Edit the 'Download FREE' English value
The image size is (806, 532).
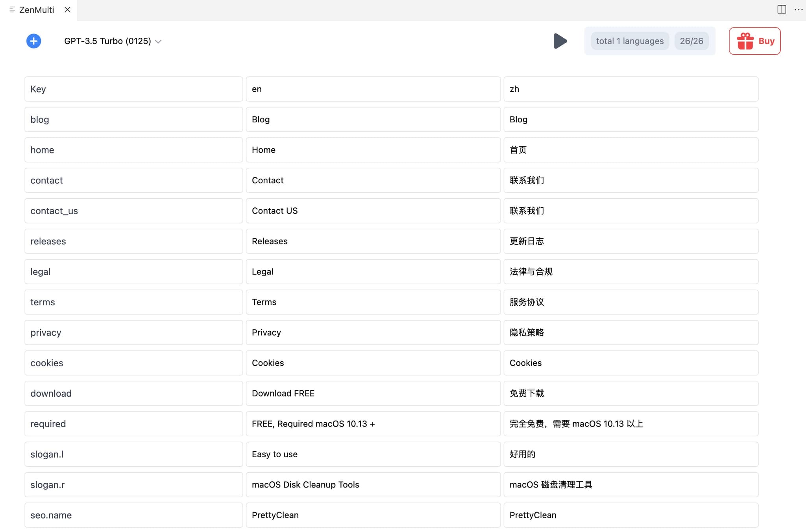(373, 393)
